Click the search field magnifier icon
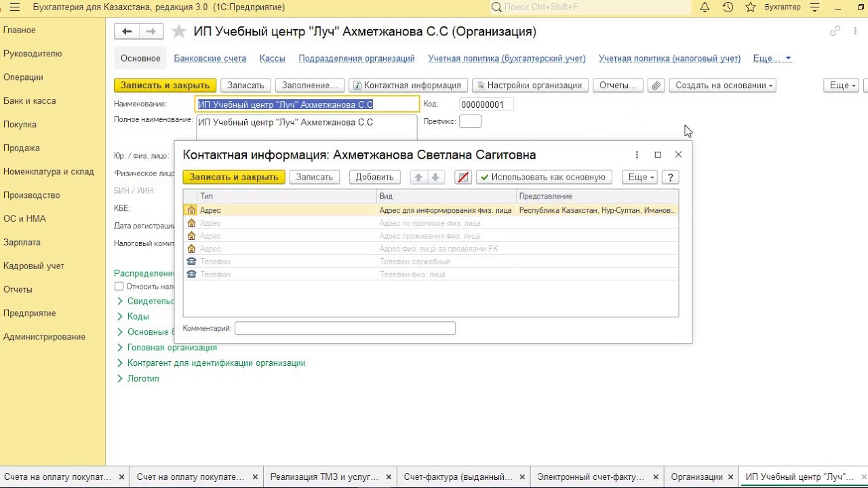The height and width of the screenshot is (488, 868). pos(496,7)
